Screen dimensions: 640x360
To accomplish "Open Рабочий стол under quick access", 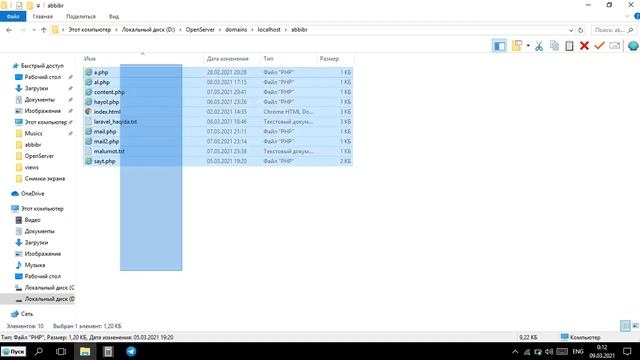I will (42, 77).
